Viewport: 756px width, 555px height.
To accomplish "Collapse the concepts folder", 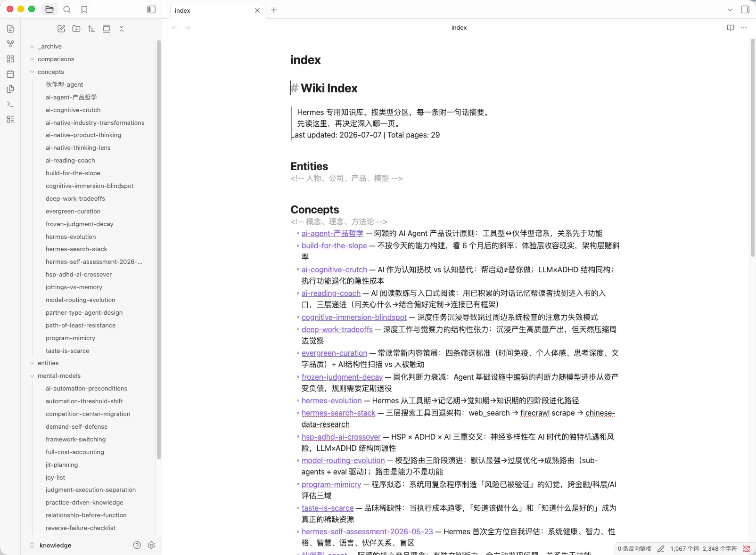I will pos(33,72).
